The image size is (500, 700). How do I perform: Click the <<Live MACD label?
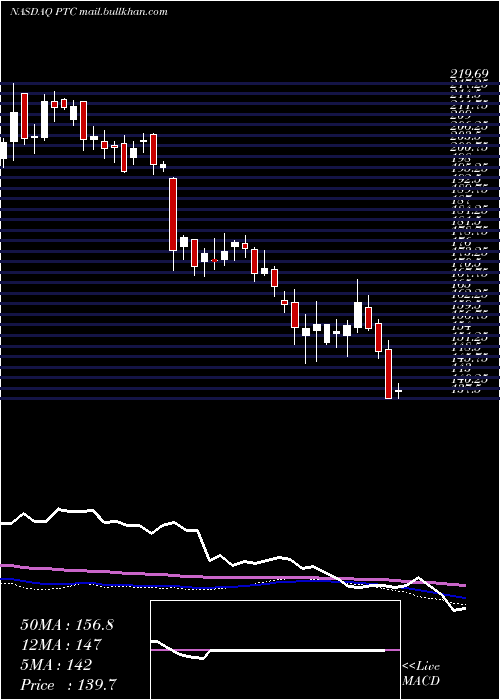[421, 674]
